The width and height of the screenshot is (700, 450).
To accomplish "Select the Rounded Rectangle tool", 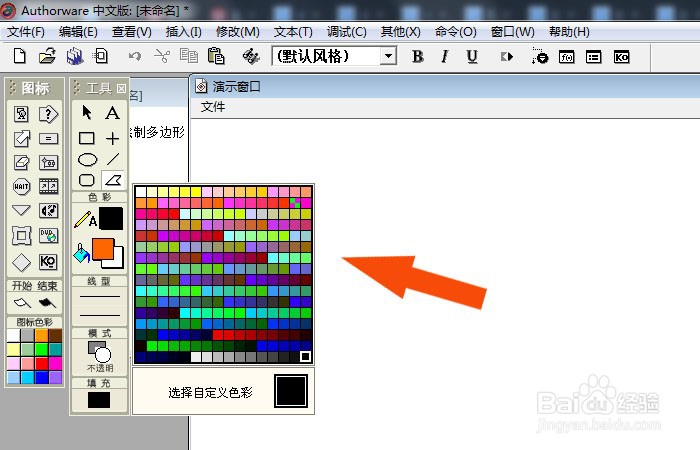I will point(87,180).
